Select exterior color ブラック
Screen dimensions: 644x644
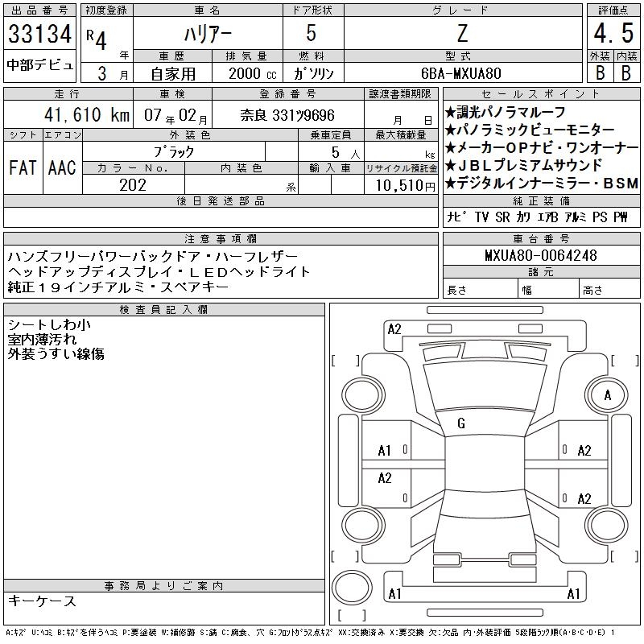[174, 152]
